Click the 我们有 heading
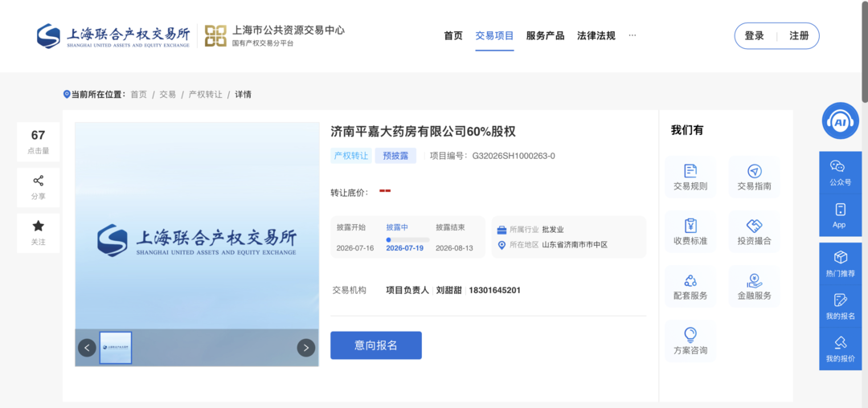Image resolution: width=868 pixels, height=408 pixels. click(x=687, y=130)
